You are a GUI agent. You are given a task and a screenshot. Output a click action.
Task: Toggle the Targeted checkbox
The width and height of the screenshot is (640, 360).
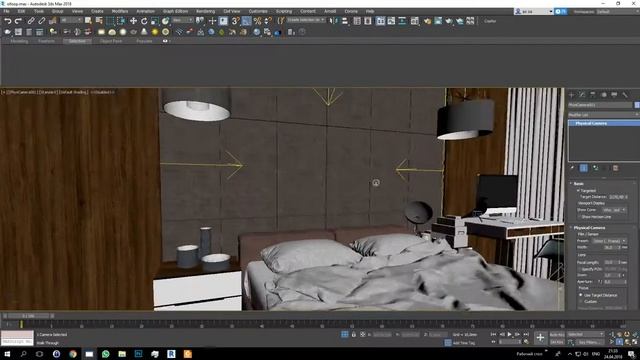(578, 191)
